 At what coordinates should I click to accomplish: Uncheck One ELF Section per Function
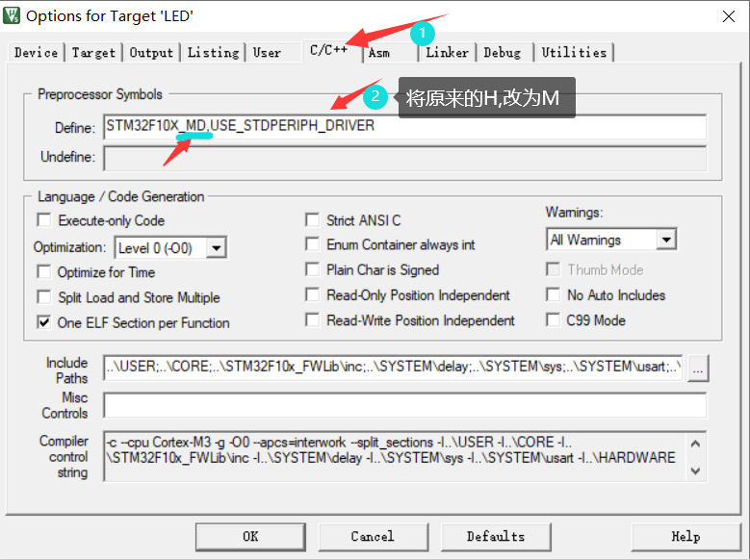pyautogui.click(x=44, y=322)
